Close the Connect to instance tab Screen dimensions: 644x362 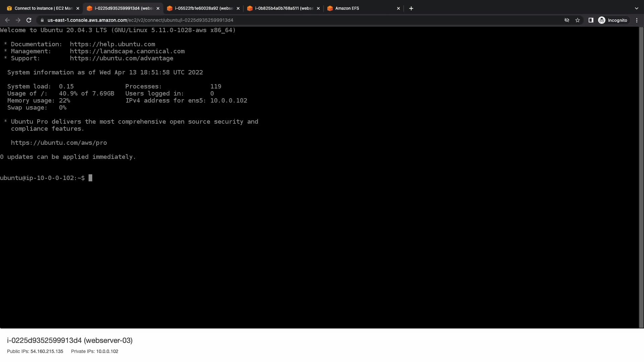78,8
